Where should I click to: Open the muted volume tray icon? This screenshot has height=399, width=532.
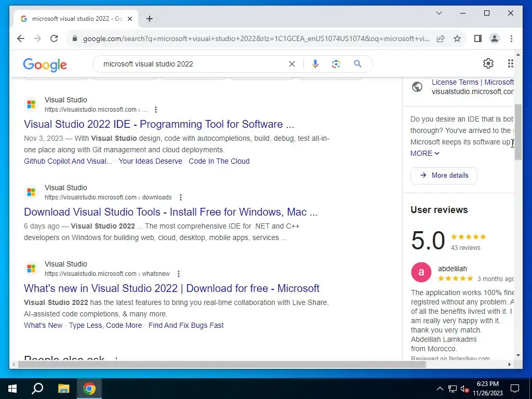(464, 389)
